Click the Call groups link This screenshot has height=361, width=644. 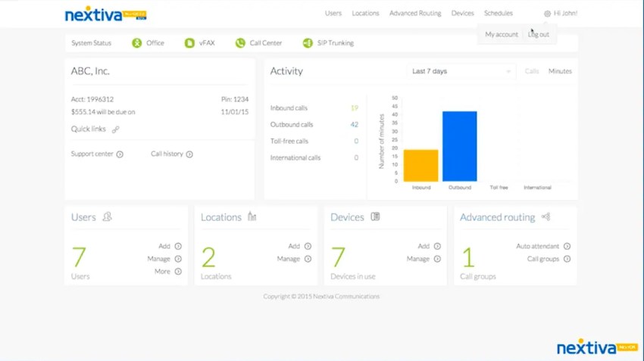pyautogui.click(x=543, y=259)
